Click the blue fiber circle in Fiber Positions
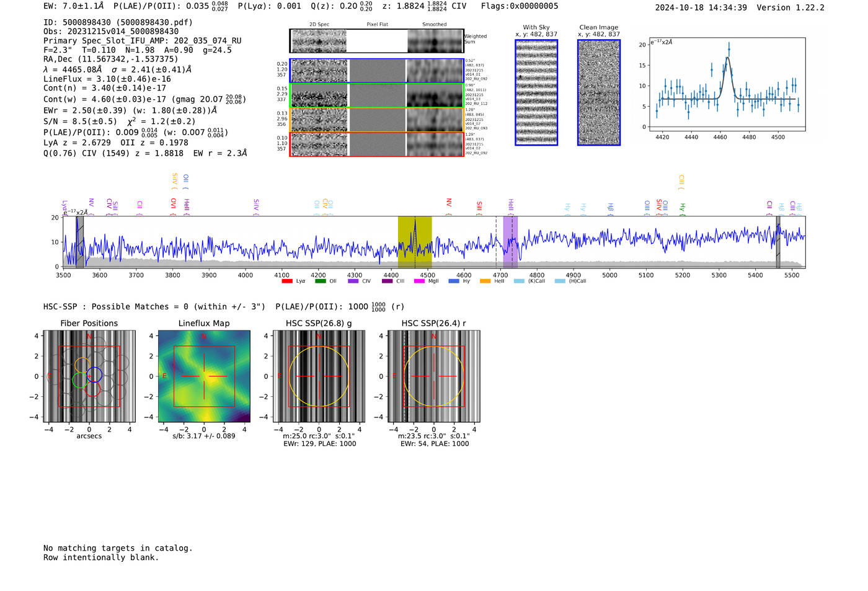This screenshot has width=868, height=591. click(94, 375)
